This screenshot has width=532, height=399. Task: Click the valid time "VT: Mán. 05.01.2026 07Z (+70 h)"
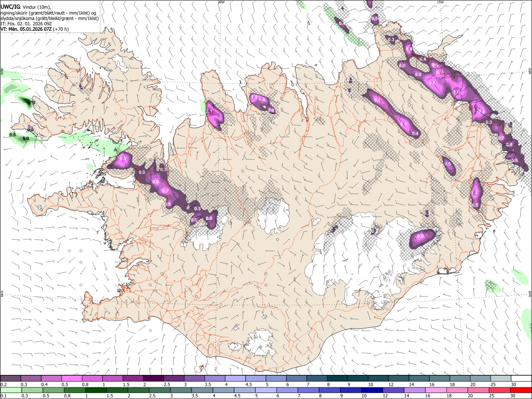tap(34, 29)
